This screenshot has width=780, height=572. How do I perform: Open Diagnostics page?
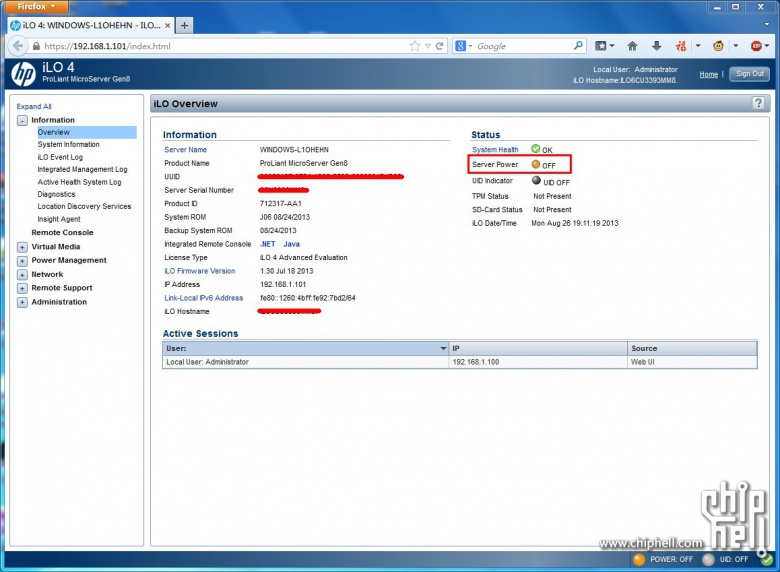click(x=57, y=194)
